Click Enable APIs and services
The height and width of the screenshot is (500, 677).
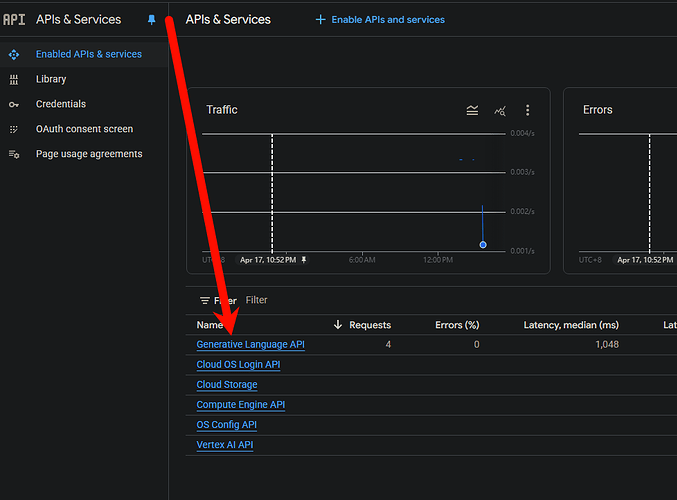(388, 20)
